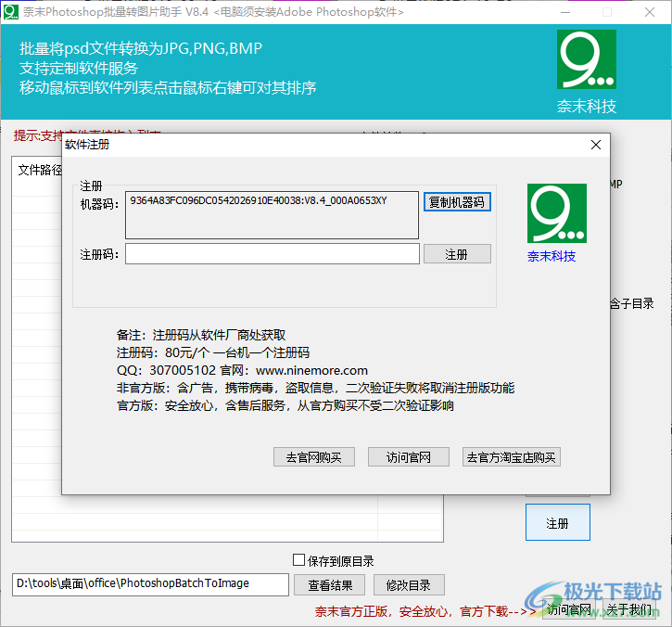Click the 复制机器码 copy button
Viewport: 672px width, 627px height.
pos(457,202)
